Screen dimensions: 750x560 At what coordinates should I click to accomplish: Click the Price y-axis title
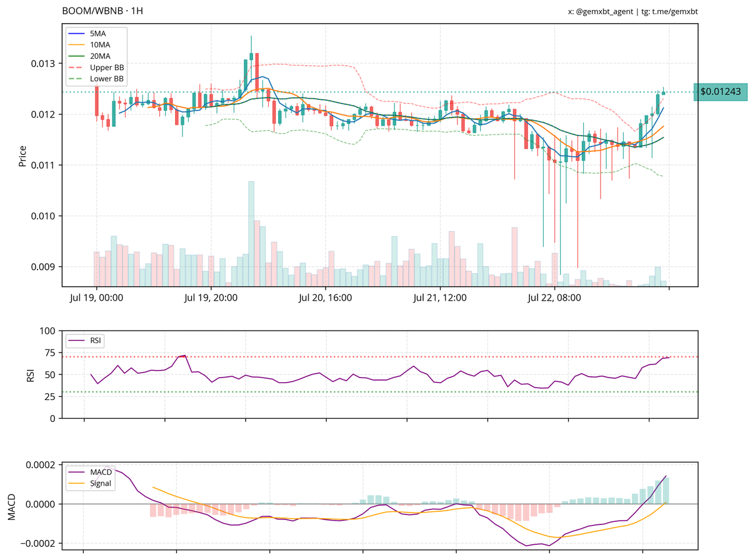[22, 156]
